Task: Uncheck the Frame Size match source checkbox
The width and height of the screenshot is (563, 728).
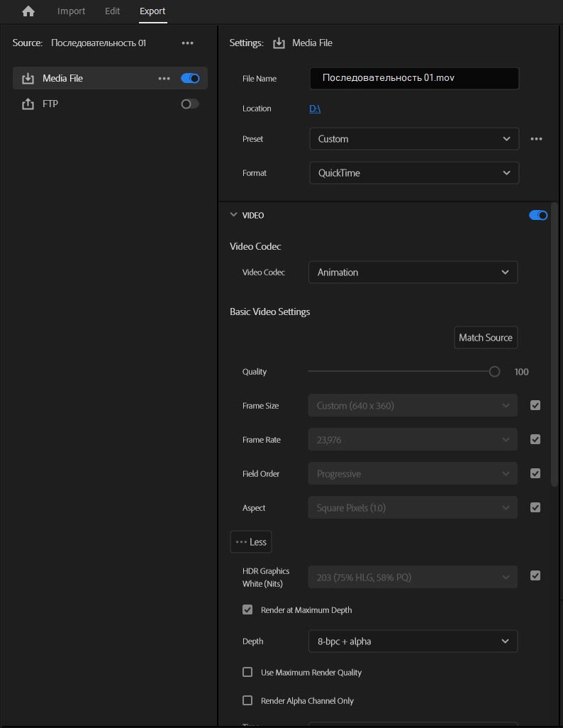Action: tap(535, 406)
